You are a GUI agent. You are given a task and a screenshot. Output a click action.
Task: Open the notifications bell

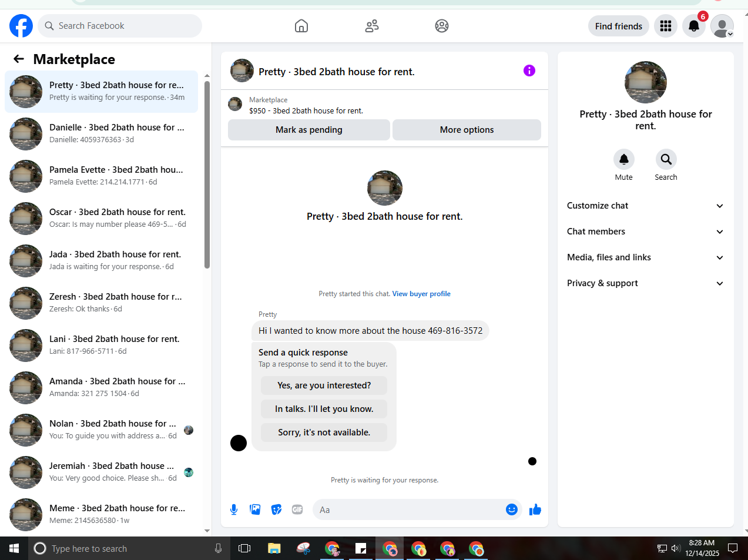coord(694,26)
